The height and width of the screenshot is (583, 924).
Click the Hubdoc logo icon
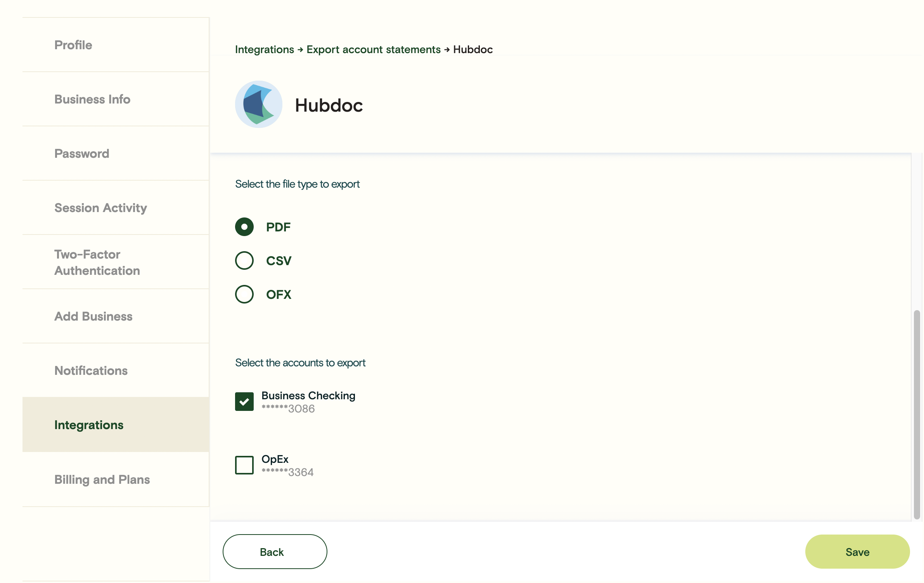tap(258, 104)
